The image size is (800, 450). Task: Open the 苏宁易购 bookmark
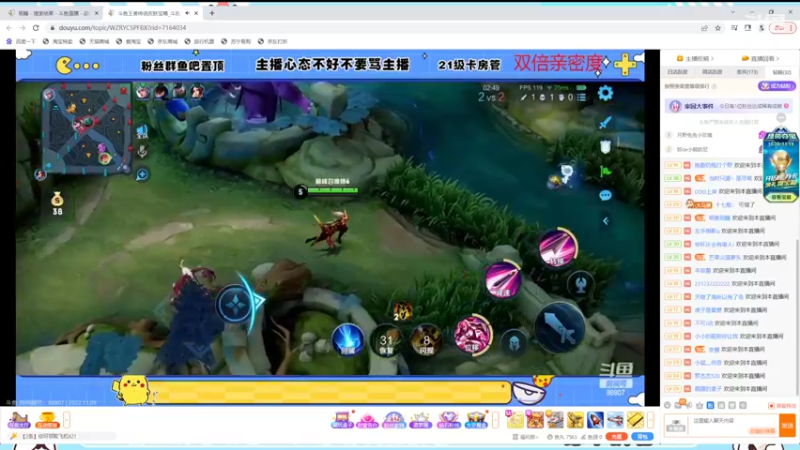(236, 41)
